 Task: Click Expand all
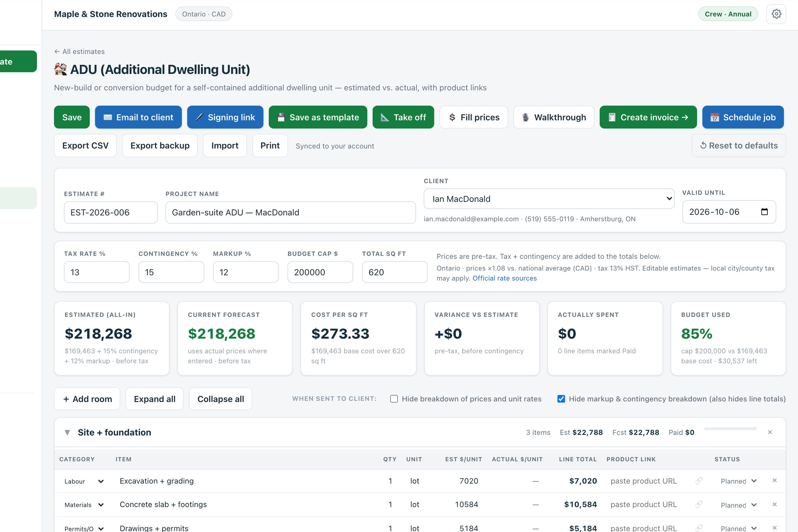pyautogui.click(x=154, y=399)
